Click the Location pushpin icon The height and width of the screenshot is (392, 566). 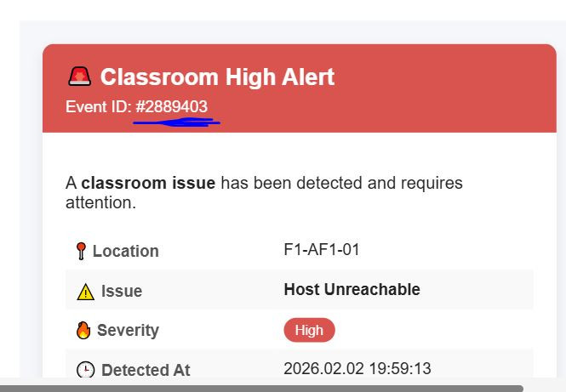click(x=81, y=251)
